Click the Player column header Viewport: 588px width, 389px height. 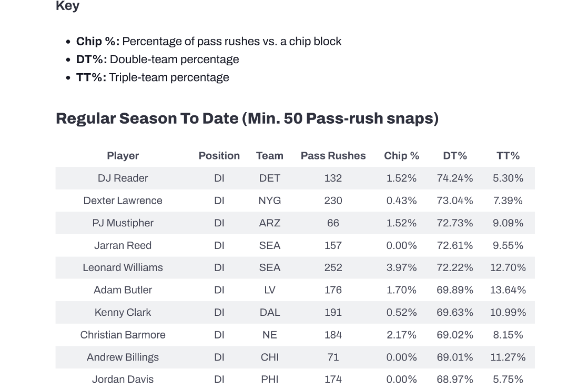tap(123, 156)
